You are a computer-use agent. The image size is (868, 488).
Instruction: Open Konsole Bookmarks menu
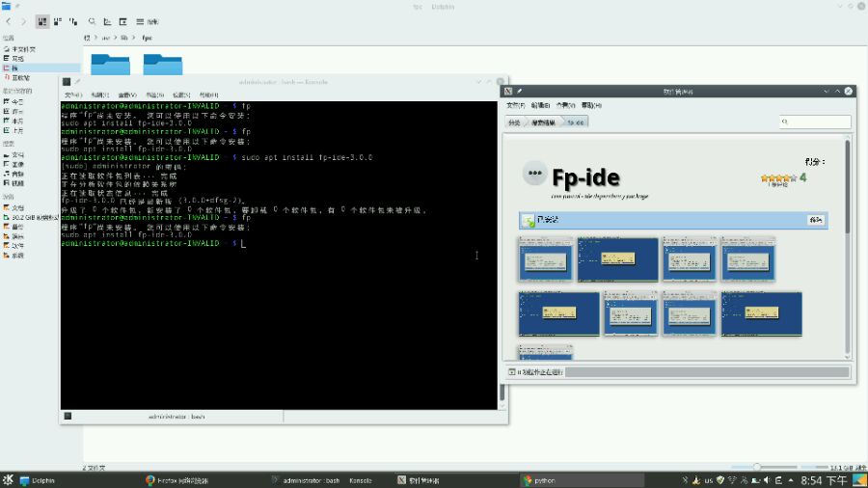(154, 95)
